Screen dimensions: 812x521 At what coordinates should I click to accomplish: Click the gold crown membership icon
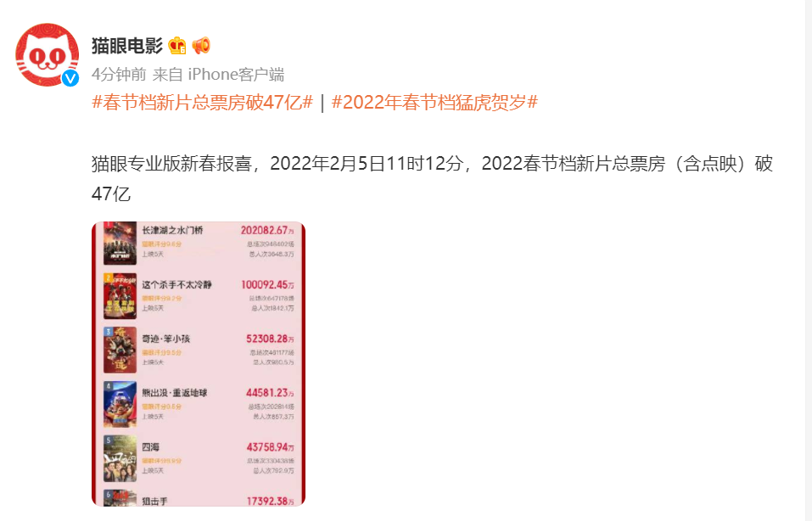click(x=177, y=46)
